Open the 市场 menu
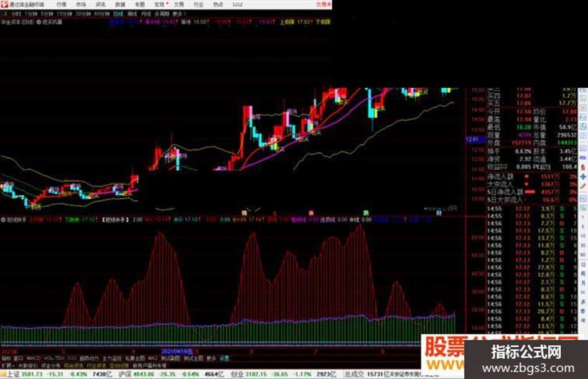The image size is (588, 379). click(x=81, y=4)
